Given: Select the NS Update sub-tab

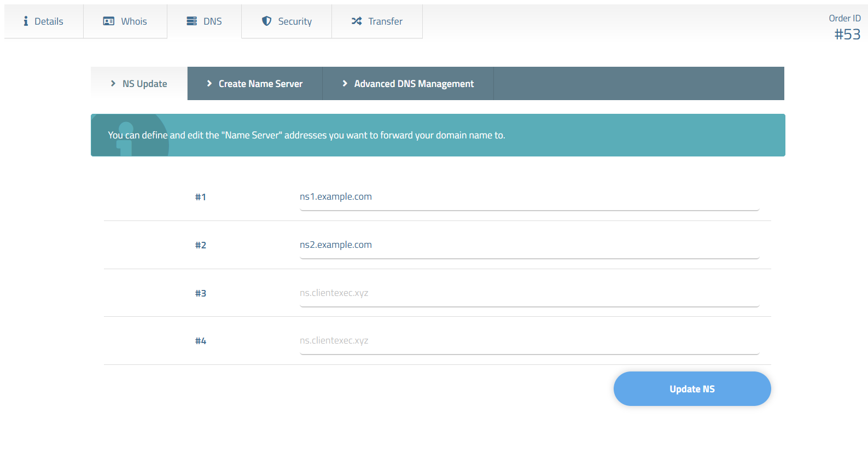Looking at the screenshot, I should 139,84.
